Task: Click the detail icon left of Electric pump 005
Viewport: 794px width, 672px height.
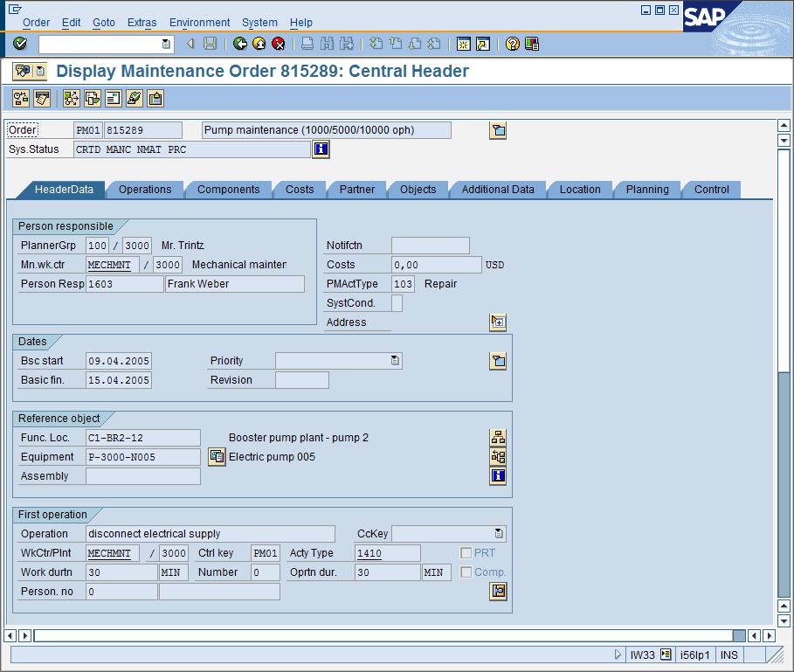Action: (x=217, y=457)
